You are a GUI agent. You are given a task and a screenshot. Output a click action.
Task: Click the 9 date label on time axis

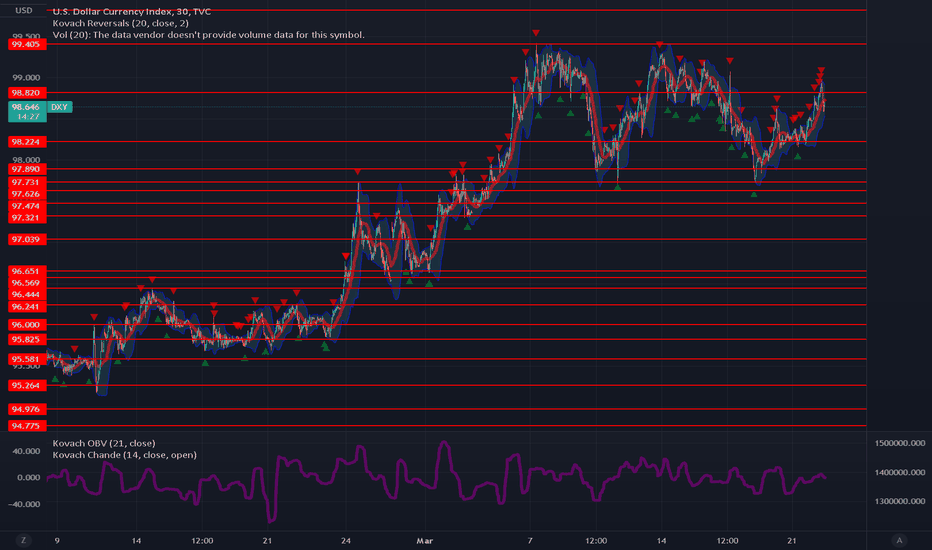pos(57,540)
